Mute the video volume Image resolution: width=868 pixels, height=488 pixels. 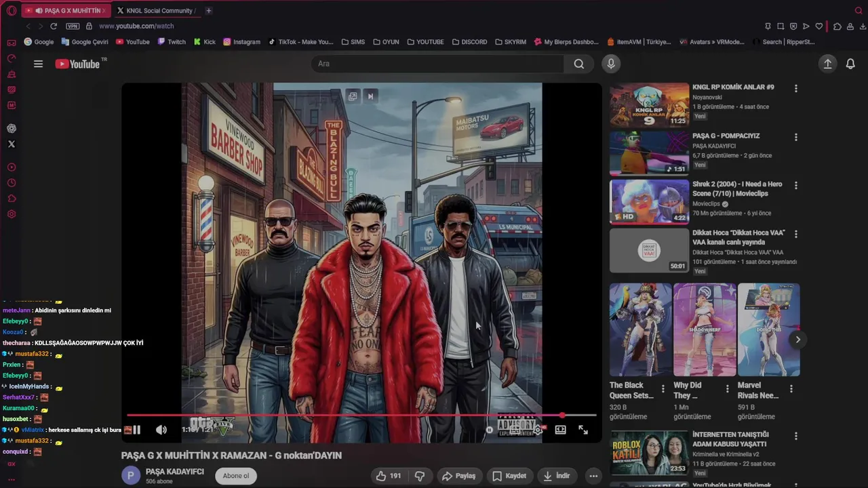coord(161,430)
